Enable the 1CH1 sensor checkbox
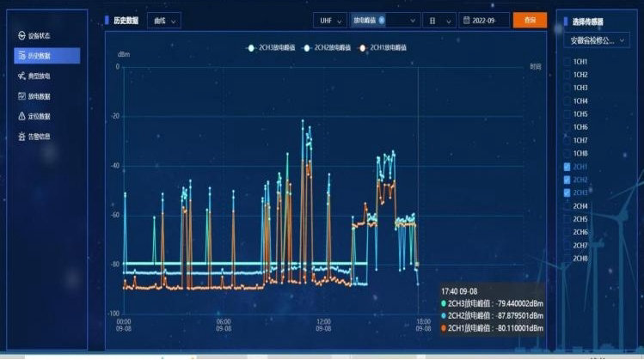This screenshot has width=644, height=360. 565,62
